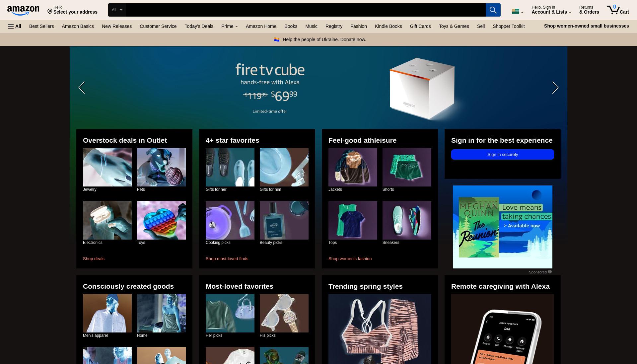This screenshot has width=637, height=364.
Task: Open Beauty picks thumbnail
Action: [284, 220]
